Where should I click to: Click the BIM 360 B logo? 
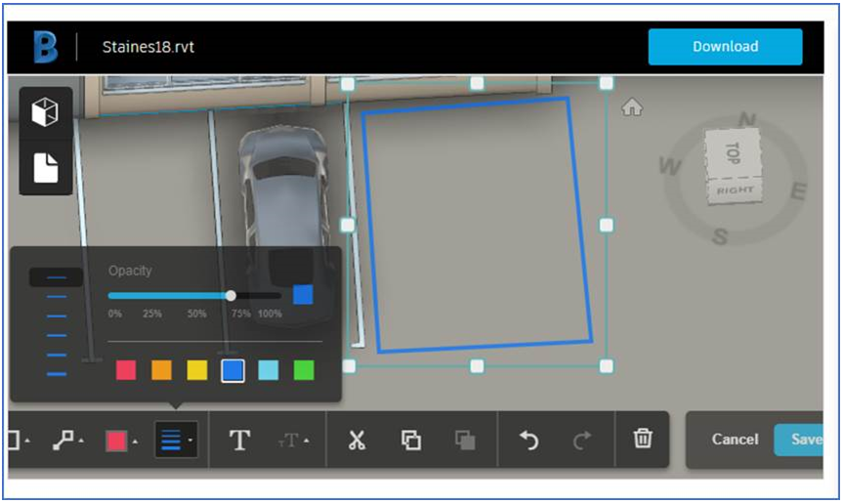(x=45, y=47)
